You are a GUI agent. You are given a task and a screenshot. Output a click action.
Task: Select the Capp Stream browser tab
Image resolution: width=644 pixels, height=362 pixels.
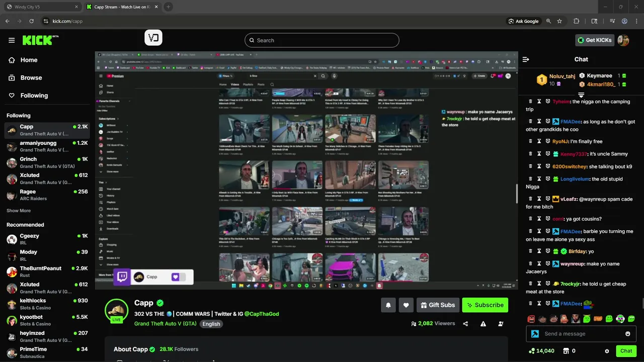tap(122, 7)
